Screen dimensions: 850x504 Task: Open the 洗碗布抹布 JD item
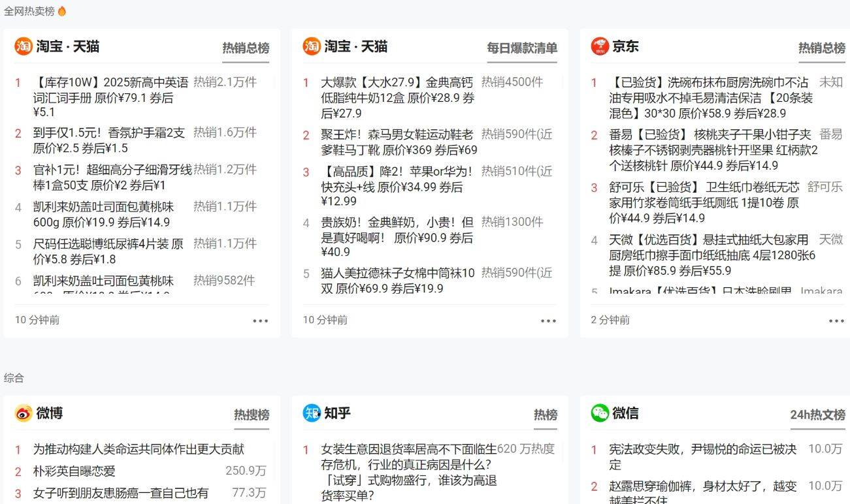click(x=711, y=98)
